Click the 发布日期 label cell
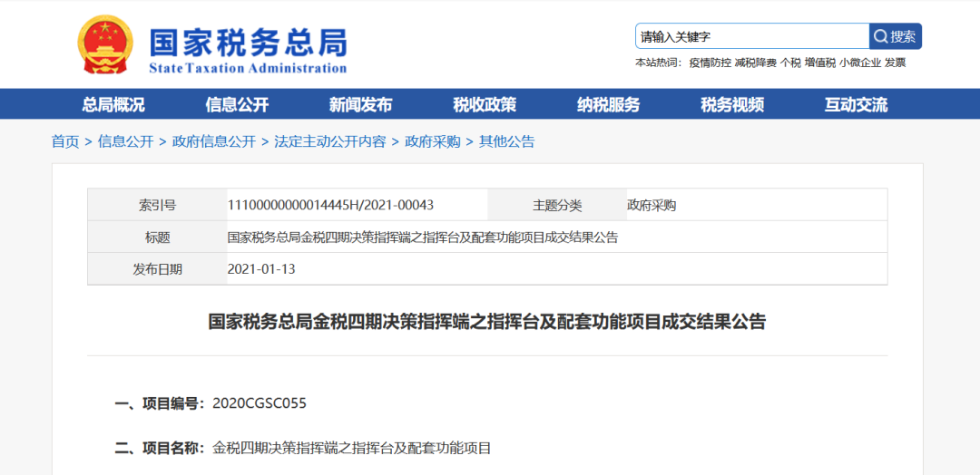980x475 pixels. pyautogui.click(x=157, y=269)
